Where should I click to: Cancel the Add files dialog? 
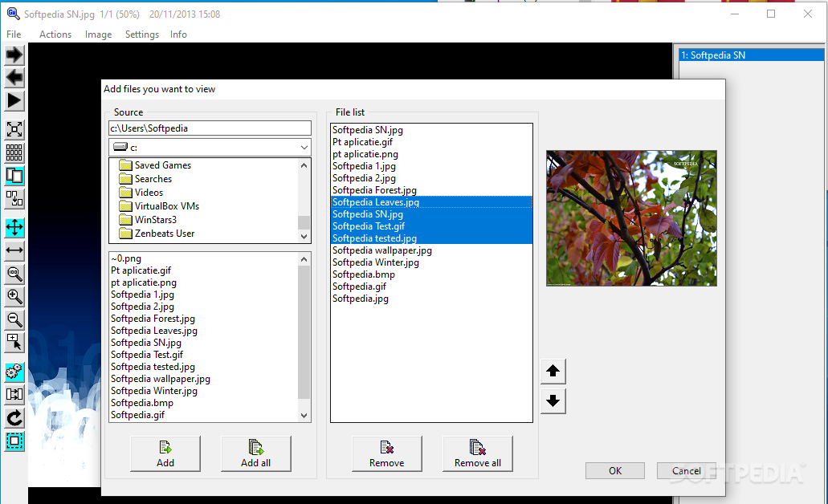(687, 471)
